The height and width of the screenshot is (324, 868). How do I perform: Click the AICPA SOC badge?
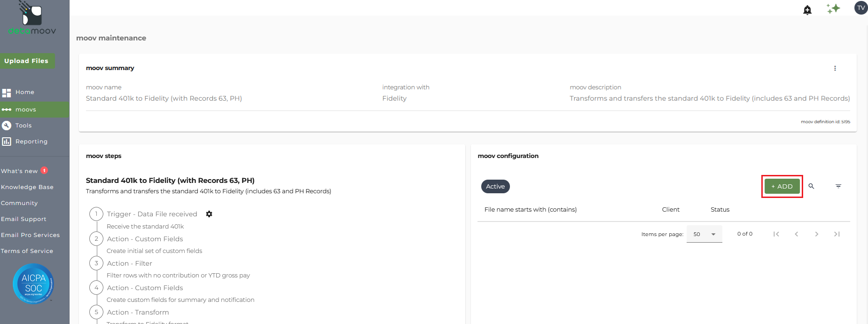[x=33, y=284]
